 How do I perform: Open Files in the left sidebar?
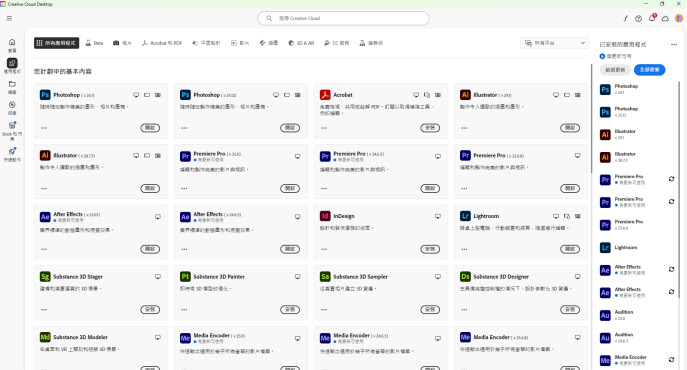(12, 87)
